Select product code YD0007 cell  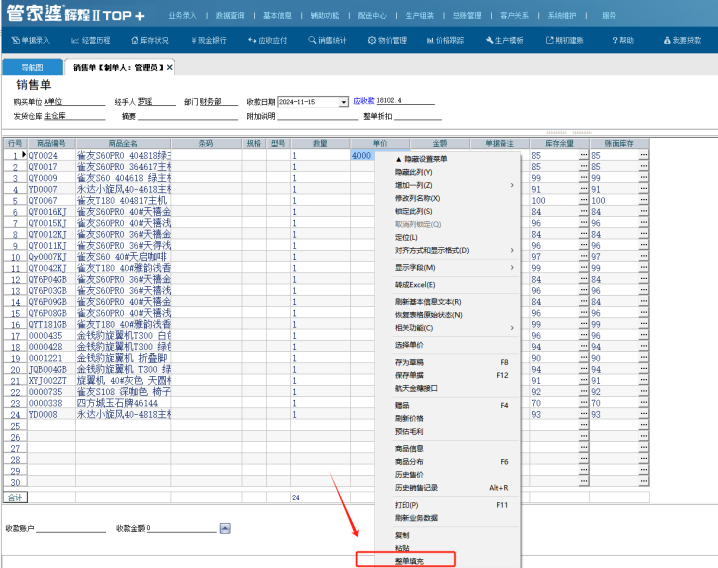tap(51, 189)
